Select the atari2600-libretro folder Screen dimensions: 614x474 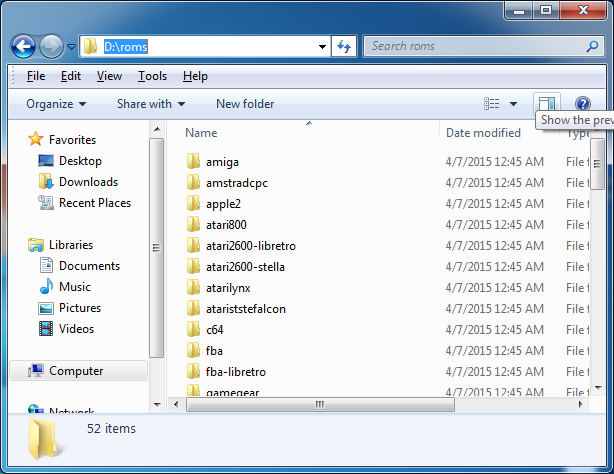click(251, 246)
